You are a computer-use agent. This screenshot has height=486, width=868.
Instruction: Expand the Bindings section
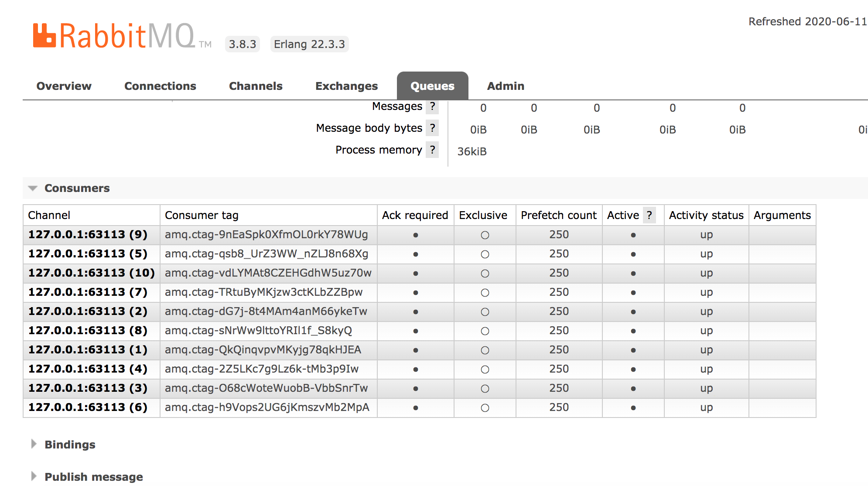point(70,445)
